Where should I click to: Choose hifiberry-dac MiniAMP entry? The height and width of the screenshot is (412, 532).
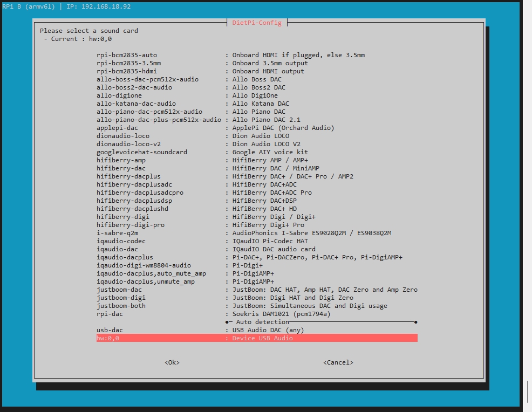[257, 168]
